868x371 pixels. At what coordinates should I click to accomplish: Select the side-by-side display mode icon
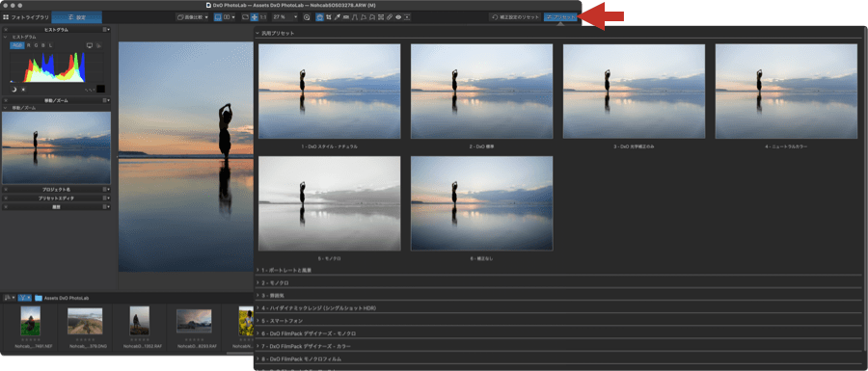pos(227,17)
